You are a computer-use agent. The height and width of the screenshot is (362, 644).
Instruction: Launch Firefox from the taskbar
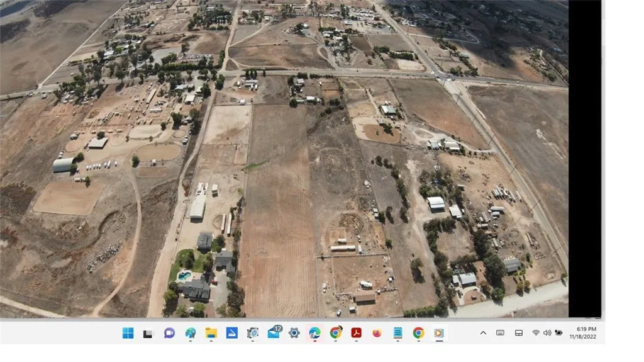click(x=377, y=333)
